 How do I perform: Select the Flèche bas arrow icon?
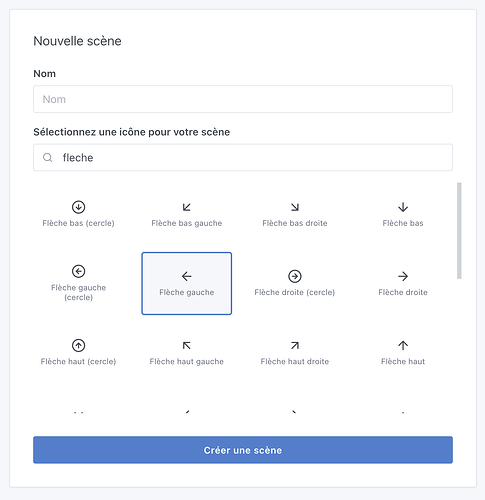coord(403,214)
